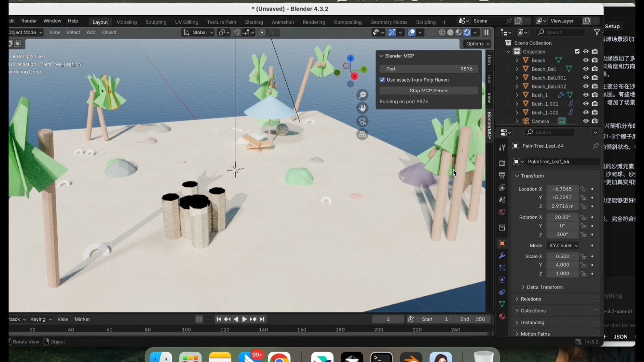The image size is (644, 362).
Task: Hide the Beach_Ball object in outliner
Action: (x=586, y=69)
